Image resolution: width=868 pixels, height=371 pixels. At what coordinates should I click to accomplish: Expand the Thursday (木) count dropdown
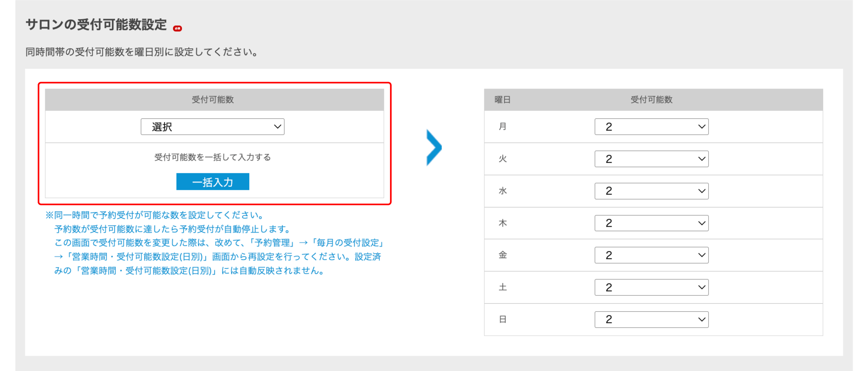651,223
